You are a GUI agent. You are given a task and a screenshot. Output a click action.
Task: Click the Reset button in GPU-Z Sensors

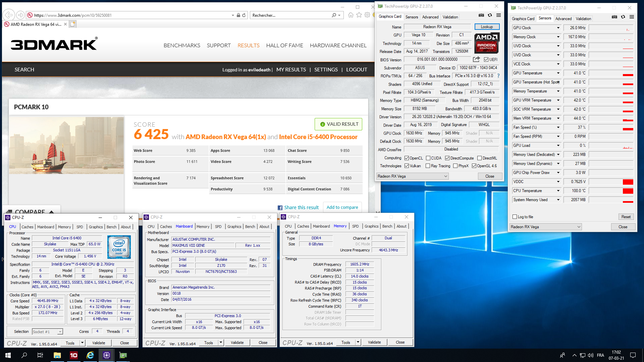626,217
